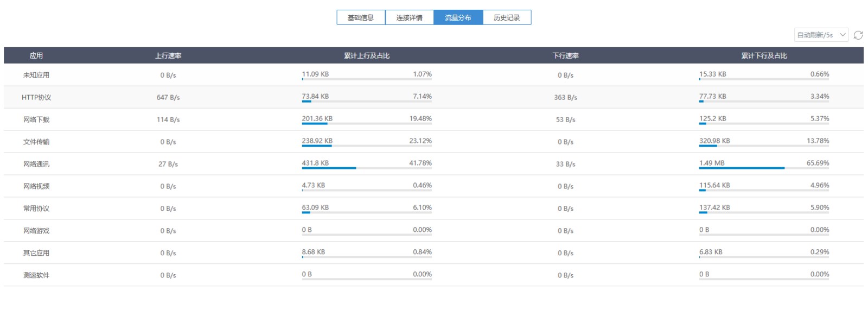Image resolution: width=868 pixels, height=328 pixels.
Task: Open the 自动刷新/5s dropdown
Action: (821, 35)
